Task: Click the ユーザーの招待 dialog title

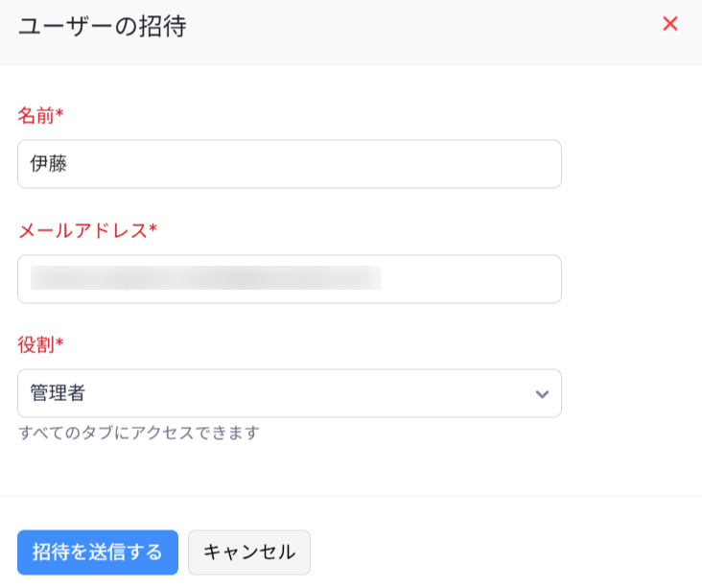Action: click(x=102, y=26)
